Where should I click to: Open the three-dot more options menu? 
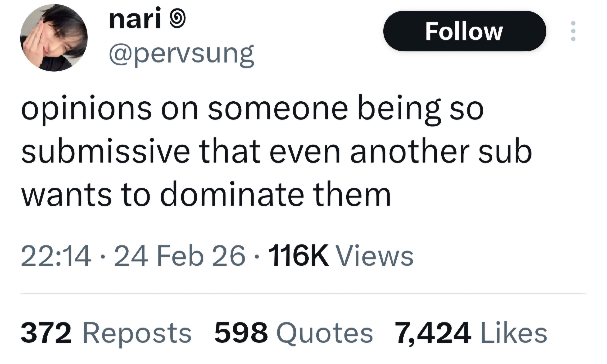pos(573,31)
